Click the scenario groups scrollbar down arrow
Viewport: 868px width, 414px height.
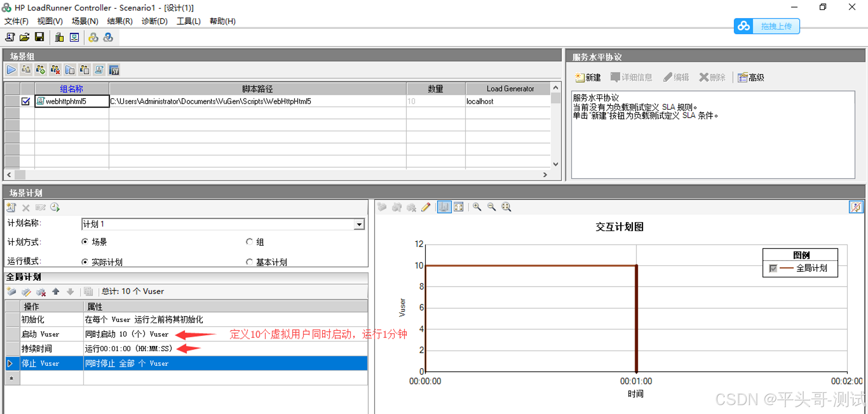[556, 164]
